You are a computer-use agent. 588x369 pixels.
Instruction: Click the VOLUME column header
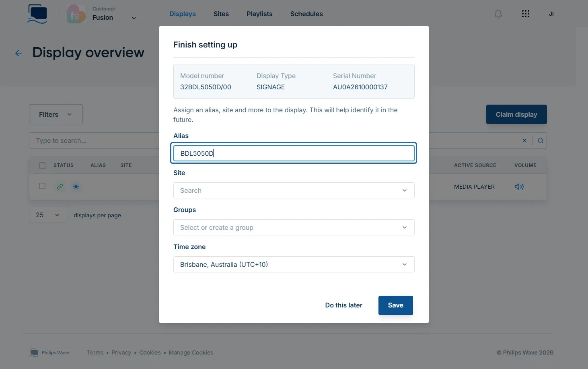[525, 165]
